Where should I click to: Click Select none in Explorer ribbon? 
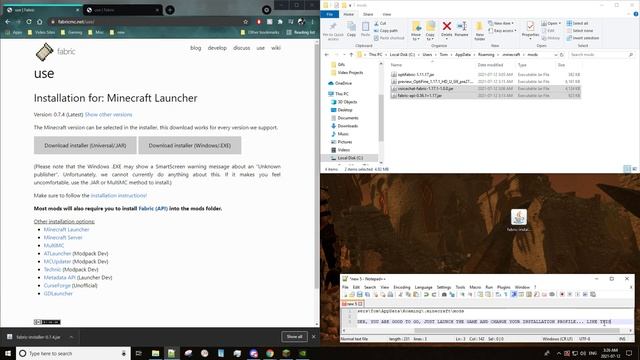[x=580, y=31]
